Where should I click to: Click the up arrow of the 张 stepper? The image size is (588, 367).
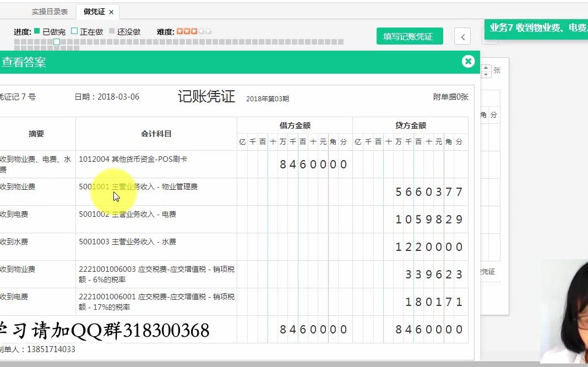(x=486, y=67)
